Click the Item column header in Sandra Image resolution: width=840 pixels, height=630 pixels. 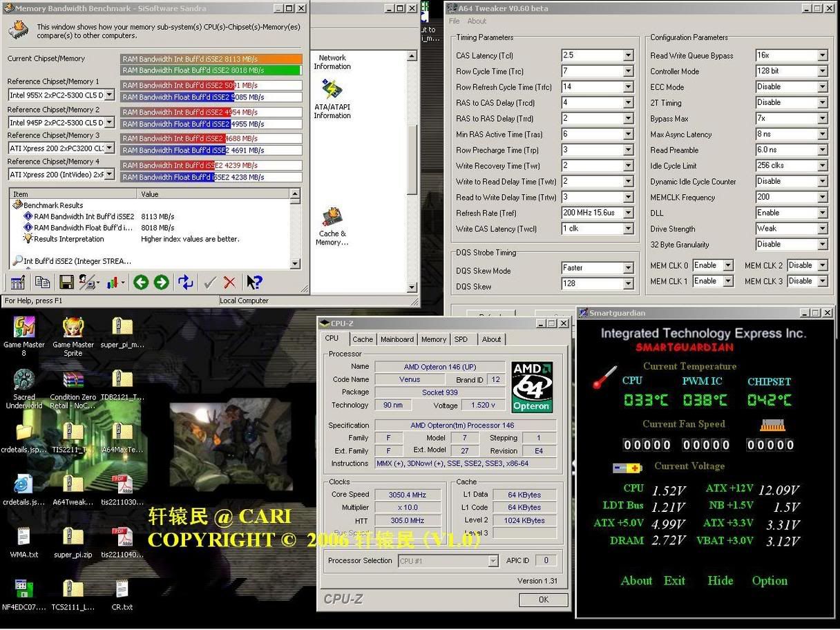[x=75, y=194]
